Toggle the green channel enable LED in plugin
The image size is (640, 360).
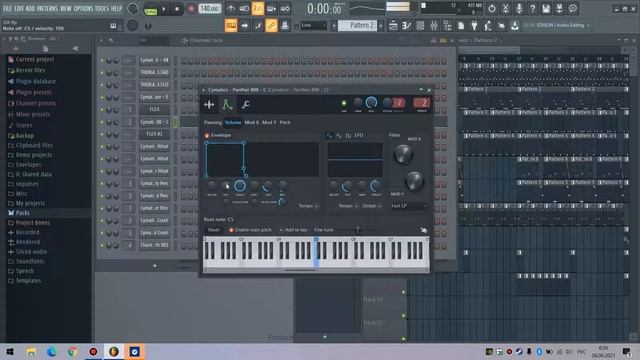(x=344, y=103)
